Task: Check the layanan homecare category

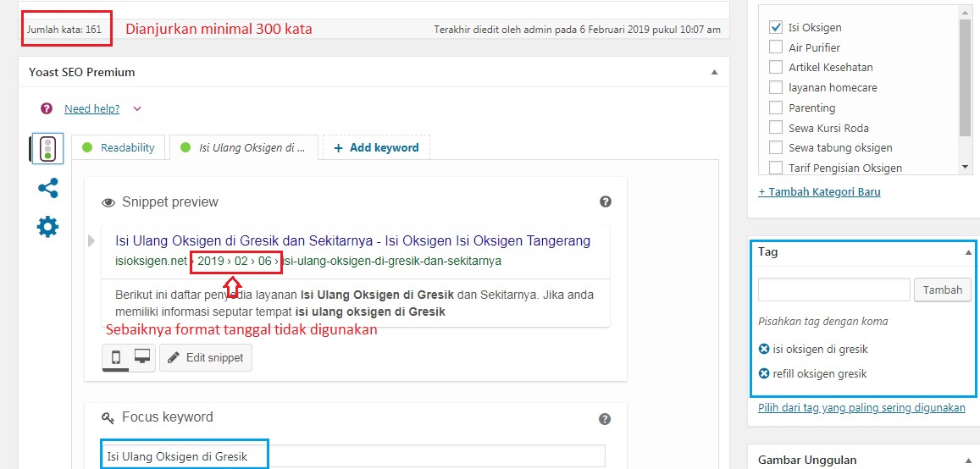Action: pyautogui.click(x=776, y=87)
